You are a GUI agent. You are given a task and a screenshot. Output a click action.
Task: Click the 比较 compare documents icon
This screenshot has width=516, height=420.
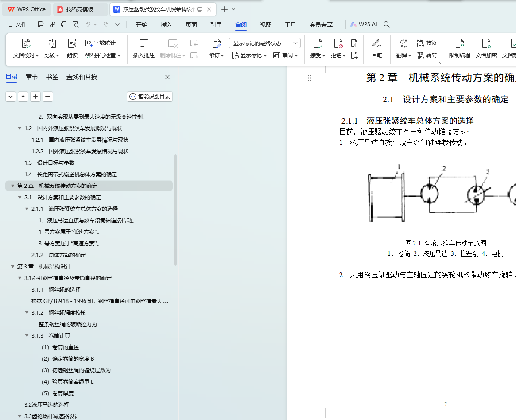coord(52,48)
